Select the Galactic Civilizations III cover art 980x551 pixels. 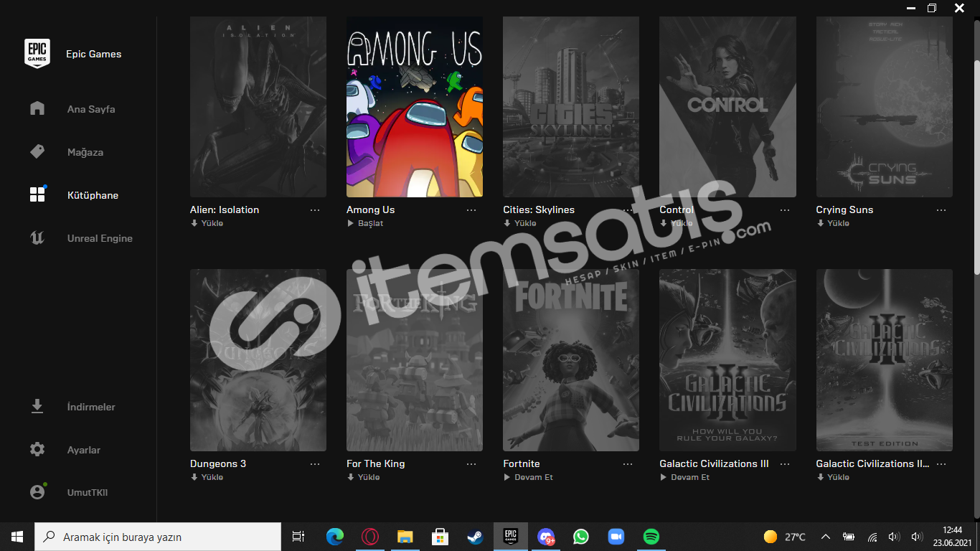(727, 360)
